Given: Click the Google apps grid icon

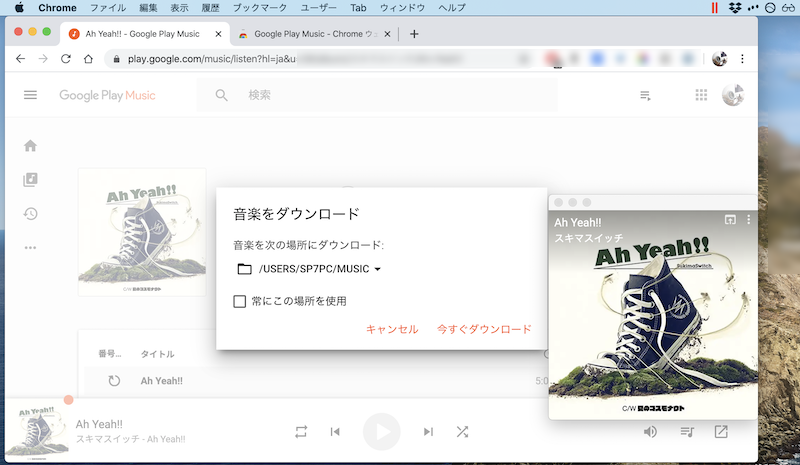Looking at the screenshot, I should 701,95.
